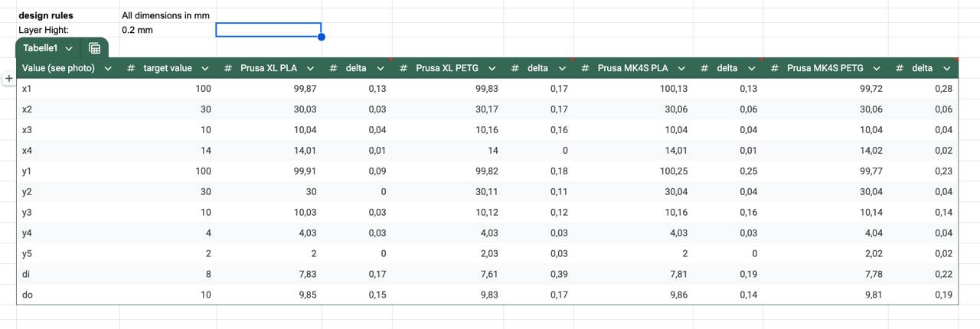The width and height of the screenshot is (980, 329).
Task: Select the cell showing 99,91
Action: click(269, 171)
